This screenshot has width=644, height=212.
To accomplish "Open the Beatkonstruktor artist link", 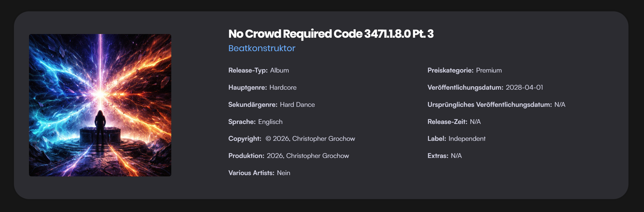I will pyautogui.click(x=262, y=48).
